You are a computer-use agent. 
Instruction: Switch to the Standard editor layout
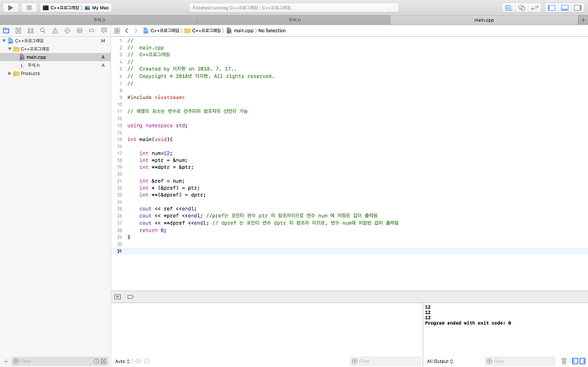point(508,8)
